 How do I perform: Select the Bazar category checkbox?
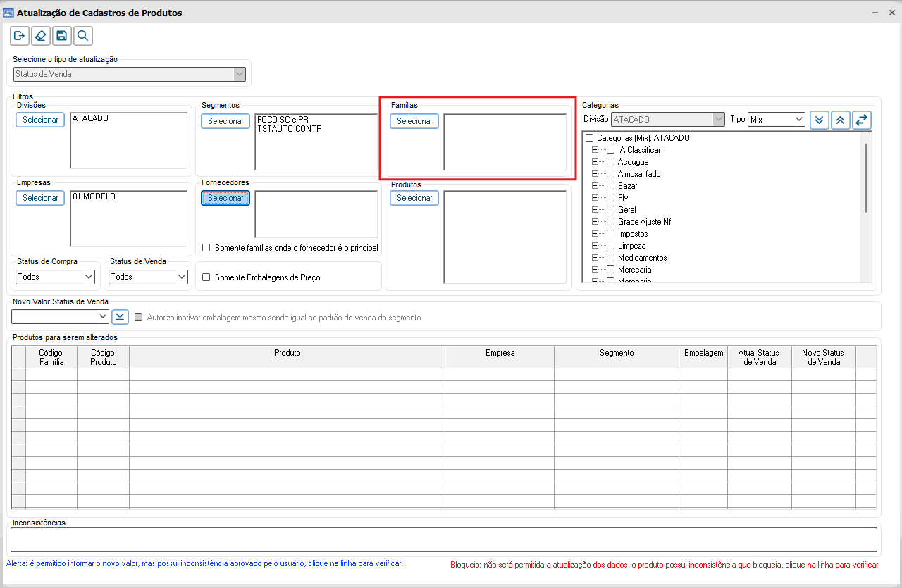(611, 186)
